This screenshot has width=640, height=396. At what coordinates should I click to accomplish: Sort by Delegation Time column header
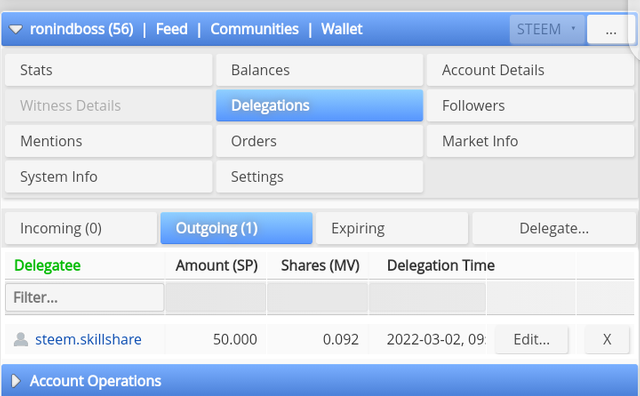coord(441,266)
